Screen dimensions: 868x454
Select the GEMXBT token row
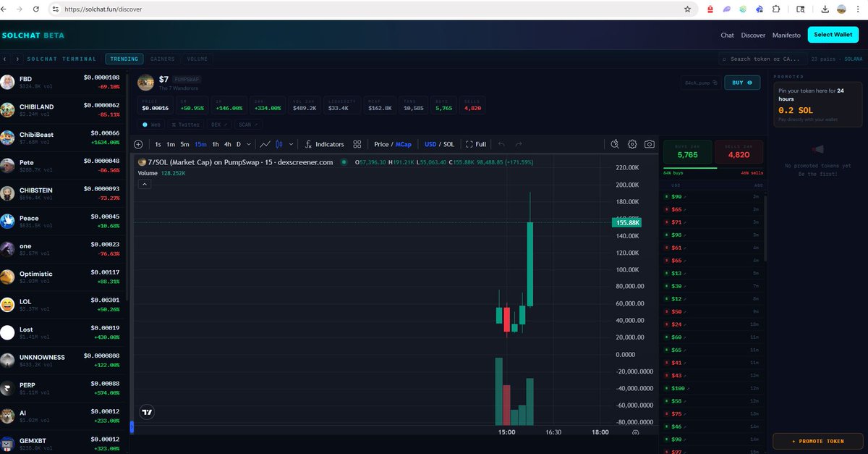pyautogui.click(x=63, y=443)
